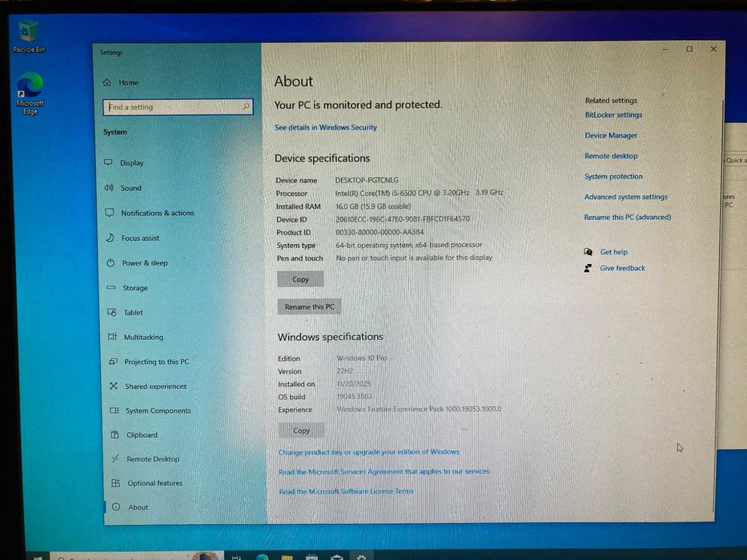
Task: Click the Windows 10 Pro edition value
Action: pyautogui.click(x=362, y=358)
